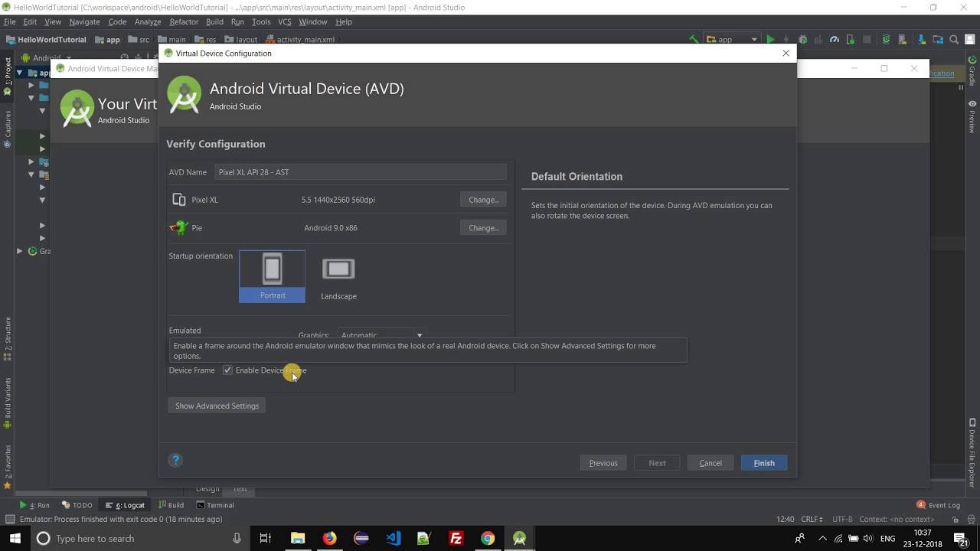This screenshot has height=551, width=980.
Task: Open the Event Log panel
Action: pyautogui.click(x=938, y=505)
